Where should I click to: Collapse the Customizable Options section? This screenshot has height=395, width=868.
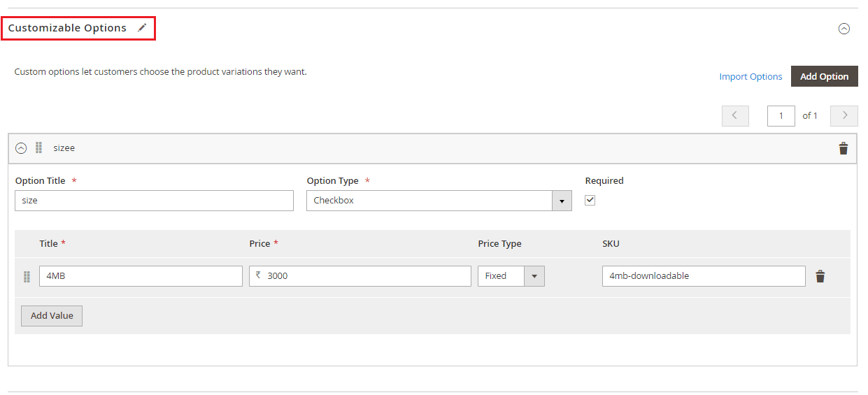[x=844, y=29]
